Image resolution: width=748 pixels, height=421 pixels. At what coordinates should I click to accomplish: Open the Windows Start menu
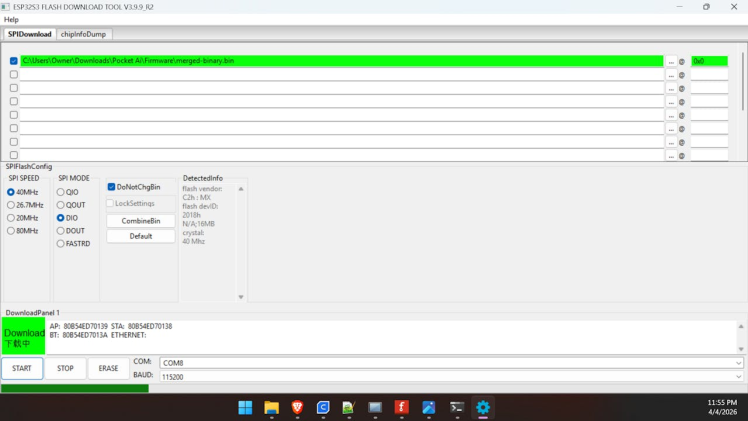245,408
